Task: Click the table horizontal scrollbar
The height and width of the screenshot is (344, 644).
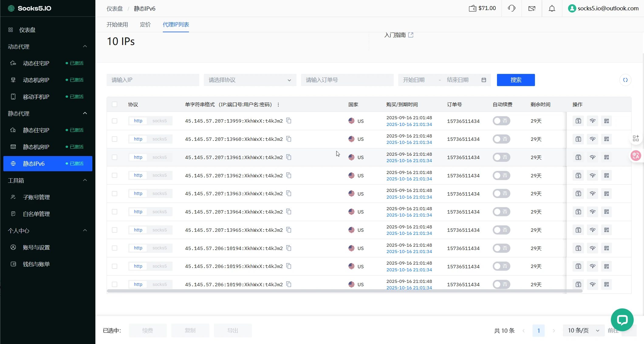Action: (x=344, y=291)
